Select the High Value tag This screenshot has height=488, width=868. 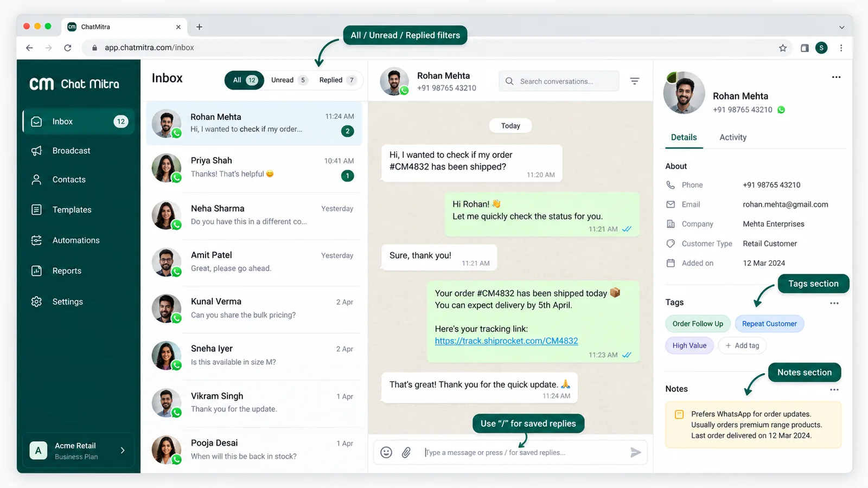pyautogui.click(x=690, y=345)
